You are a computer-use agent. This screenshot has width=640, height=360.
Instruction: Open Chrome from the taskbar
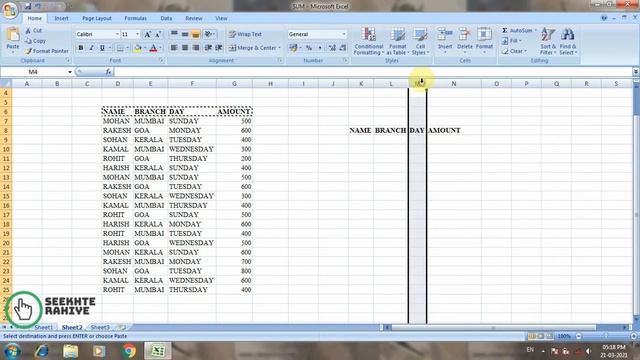coord(129,351)
